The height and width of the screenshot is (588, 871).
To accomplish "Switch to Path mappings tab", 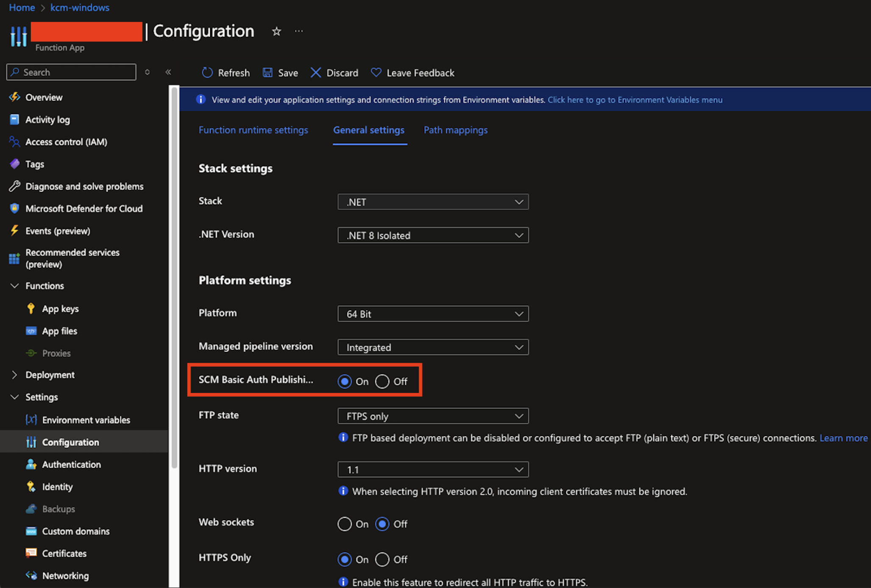I will point(455,130).
